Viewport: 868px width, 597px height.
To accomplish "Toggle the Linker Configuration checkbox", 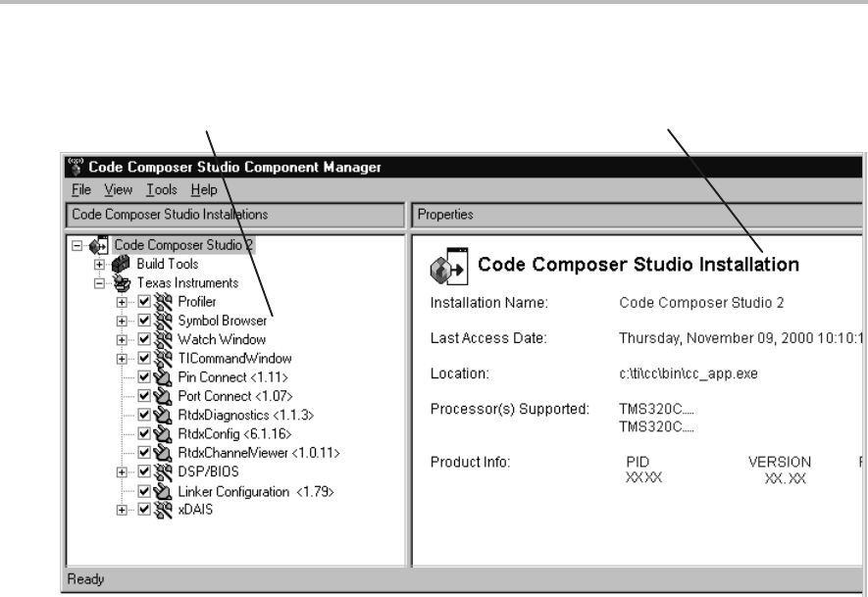I will (x=144, y=491).
